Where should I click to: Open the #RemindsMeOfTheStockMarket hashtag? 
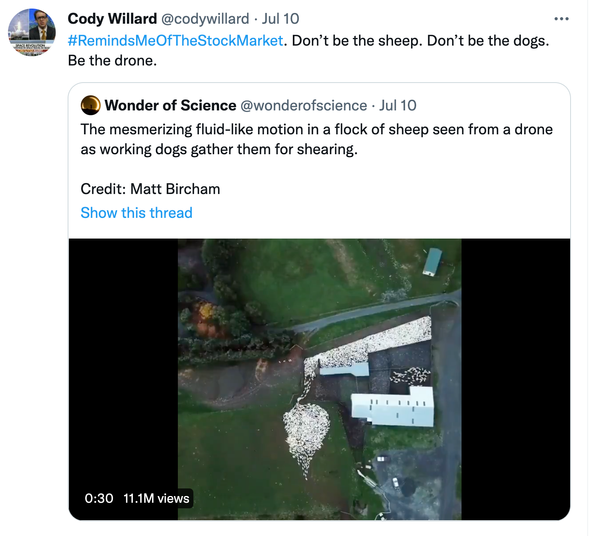coord(175,41)
